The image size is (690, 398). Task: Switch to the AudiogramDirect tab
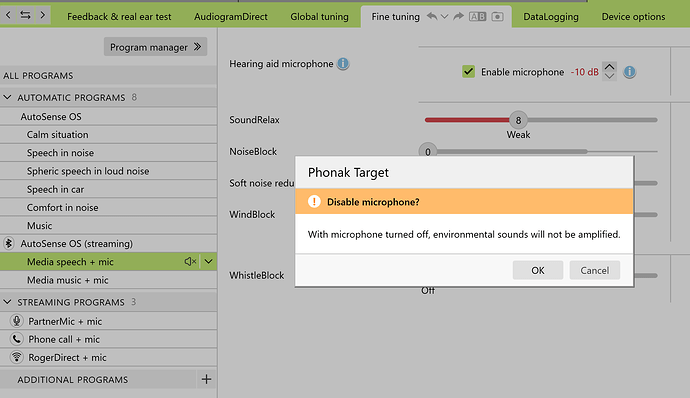coord(231,17)
